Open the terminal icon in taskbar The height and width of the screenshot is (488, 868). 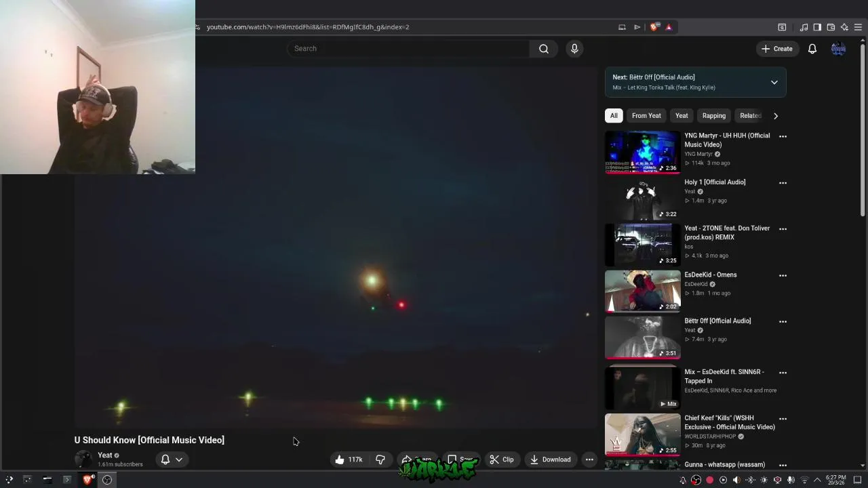tap(66, 480)
